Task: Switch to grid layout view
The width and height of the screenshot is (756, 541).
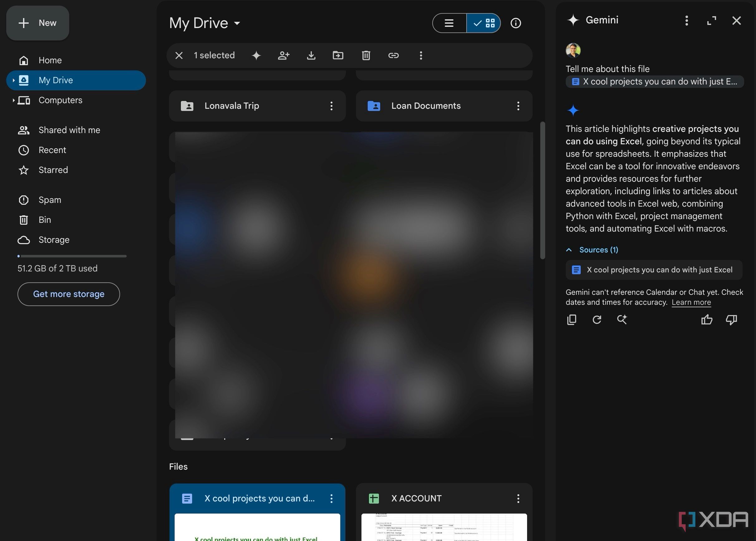Action: pos(483,23)
